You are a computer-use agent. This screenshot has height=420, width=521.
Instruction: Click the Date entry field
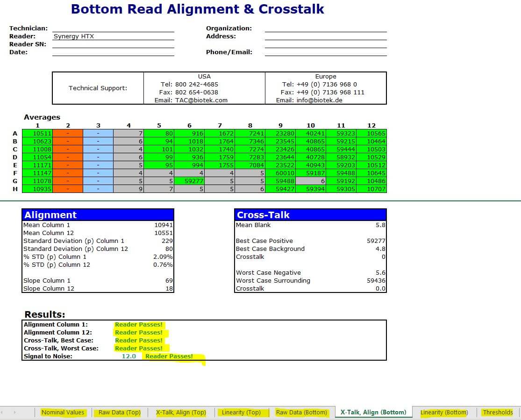(113, 52)
